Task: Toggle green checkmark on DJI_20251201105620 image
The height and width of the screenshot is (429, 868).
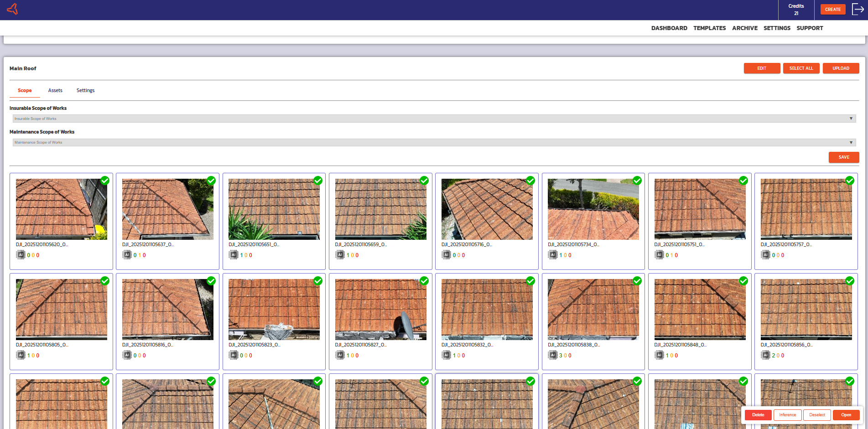Action: click(x=105, y=181)
